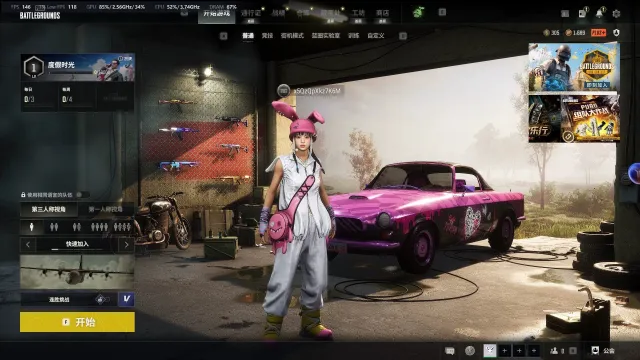Open the PUBG Battlegrounds logo
Viewport: 640px width, 360px height.
40,16
